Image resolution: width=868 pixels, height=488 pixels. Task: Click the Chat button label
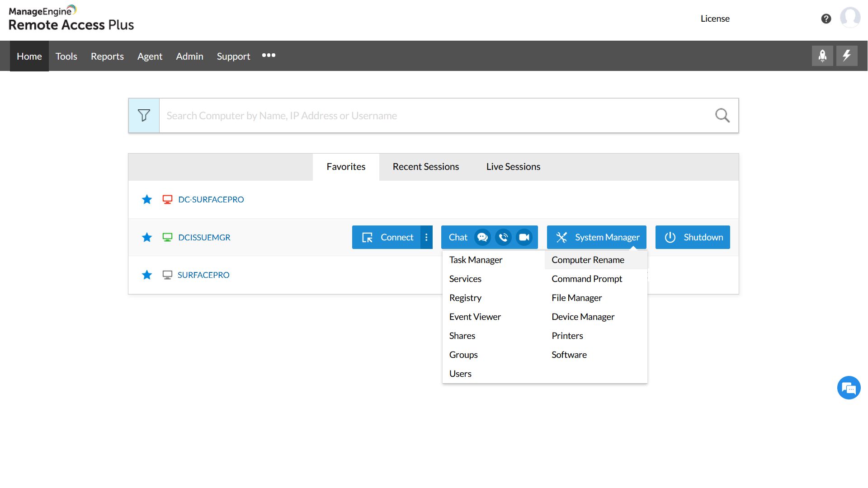(x=458, y=237)
